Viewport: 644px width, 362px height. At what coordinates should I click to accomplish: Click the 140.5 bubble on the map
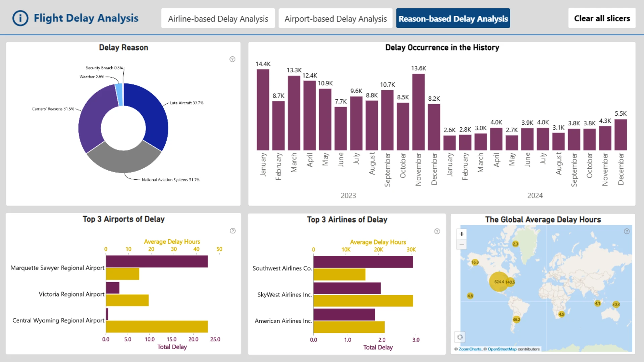pyautogui.click(x=510, y=282)
